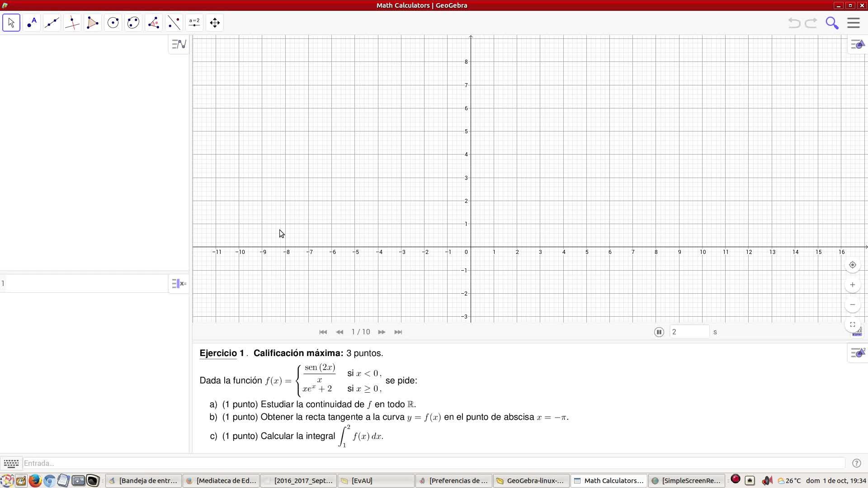The image size is (868, 488).
Task: Pause the construction protocol playback
Action: click(x=659, y=332)
